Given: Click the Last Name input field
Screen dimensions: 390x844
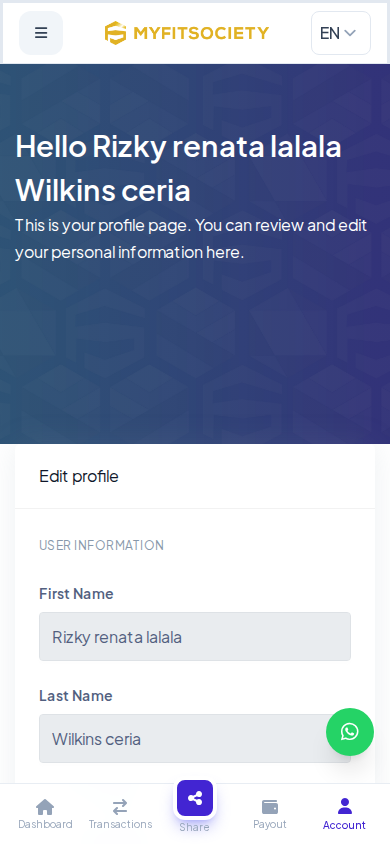Looking at the screenshot, I should pyautogui.click(x=195, y=738).
